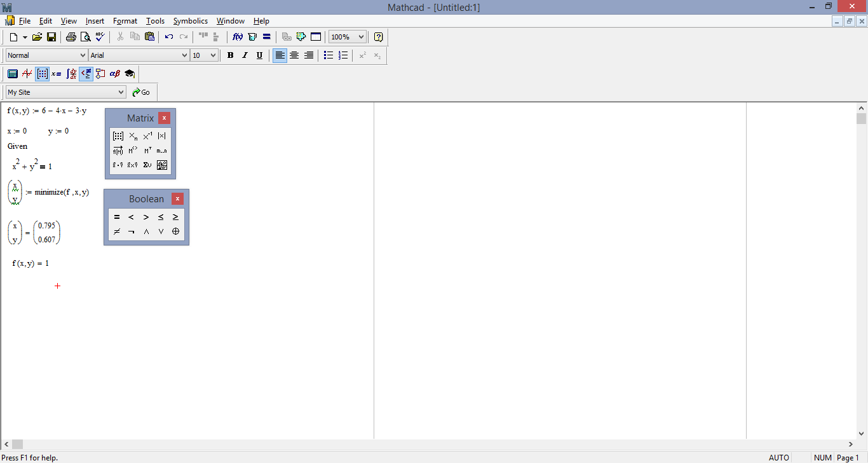Open the Graph toolbar
This screenshot has height=463, width=868.
pos(27,74)
